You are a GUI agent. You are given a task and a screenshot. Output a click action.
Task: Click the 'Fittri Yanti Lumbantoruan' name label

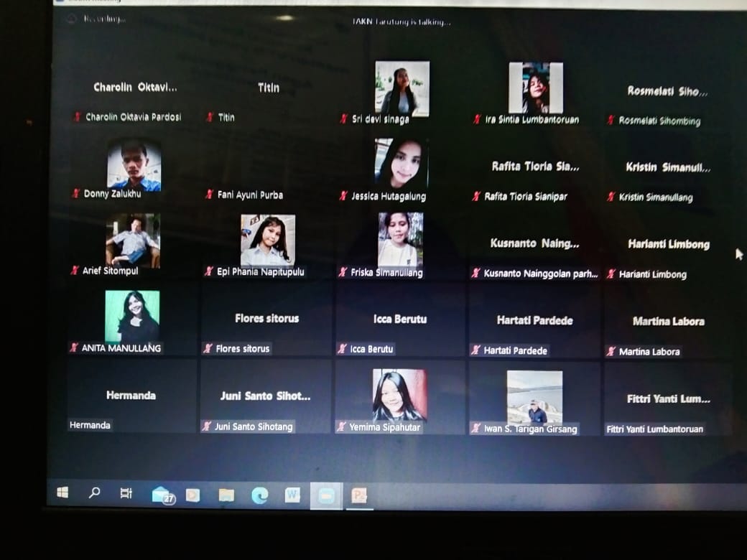[654, 429]
